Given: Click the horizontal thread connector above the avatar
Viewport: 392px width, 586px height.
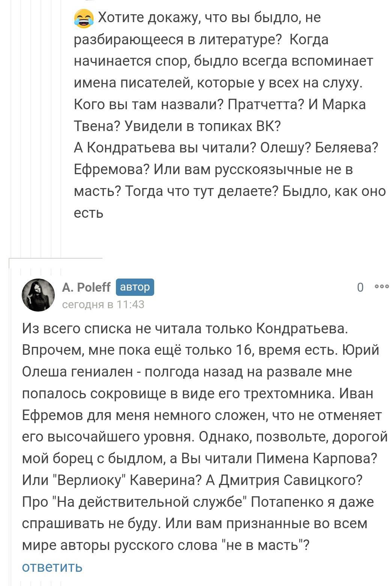Looking at the screenshot, I should [x=56, y=259].
